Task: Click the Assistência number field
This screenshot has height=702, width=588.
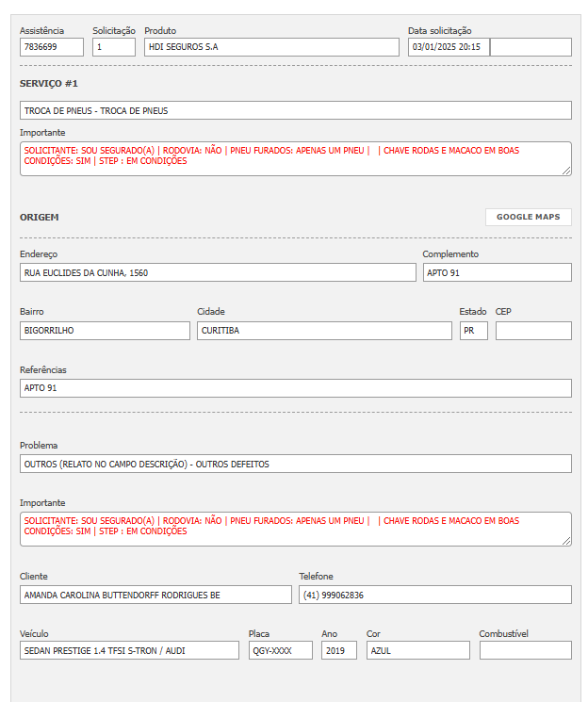Action: 52,47
